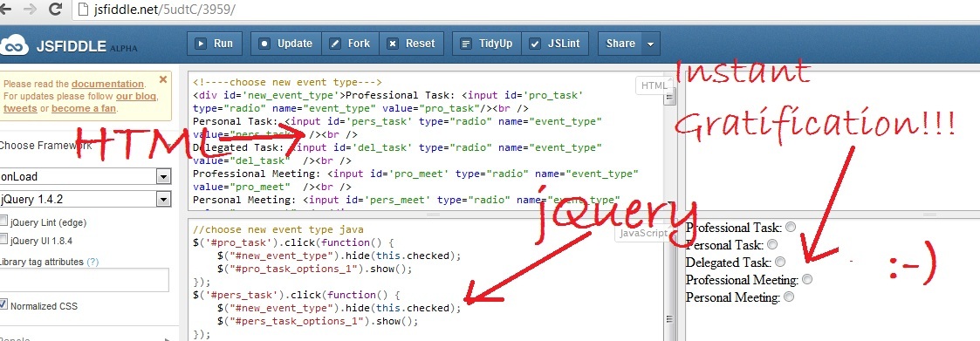Click the $("#pers_task_options_1").show() line
The height and width of the screenshot is (341, 980).
coord(318,322)
